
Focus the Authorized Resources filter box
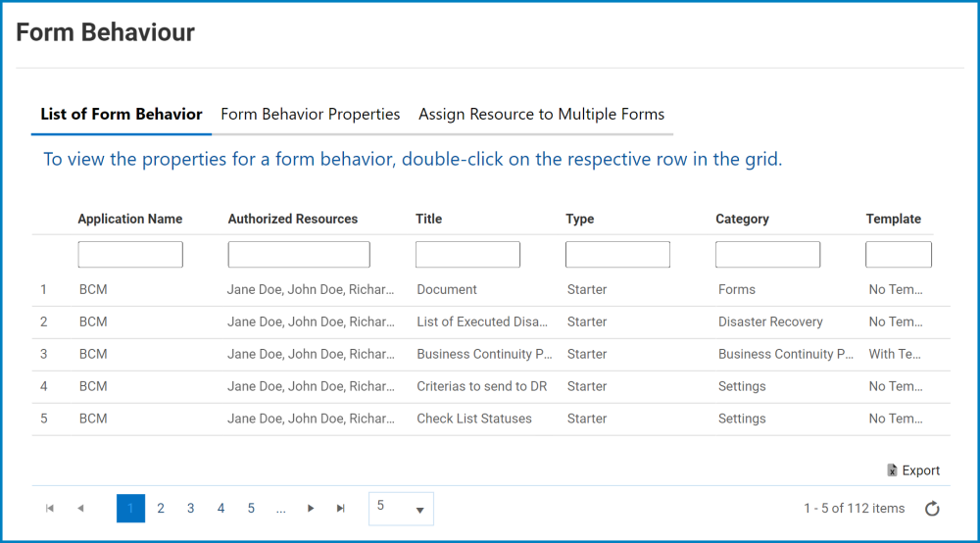tap(299, 254)
